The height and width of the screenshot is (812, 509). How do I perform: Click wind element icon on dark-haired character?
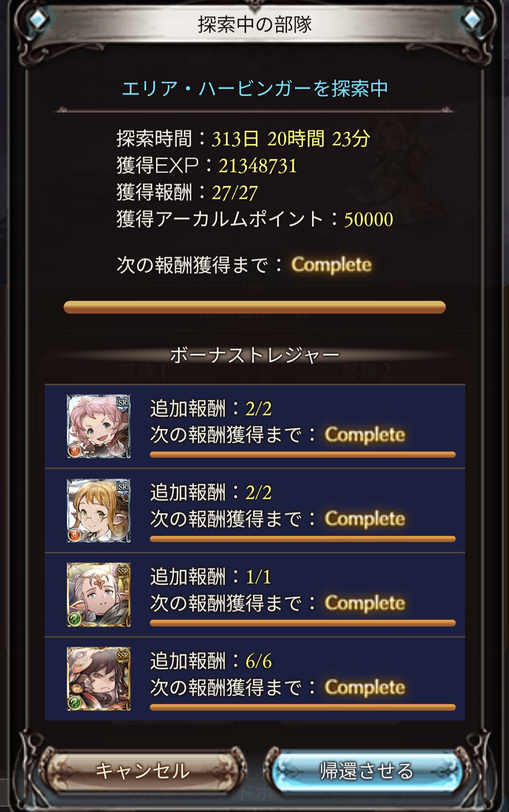(75, 703)
